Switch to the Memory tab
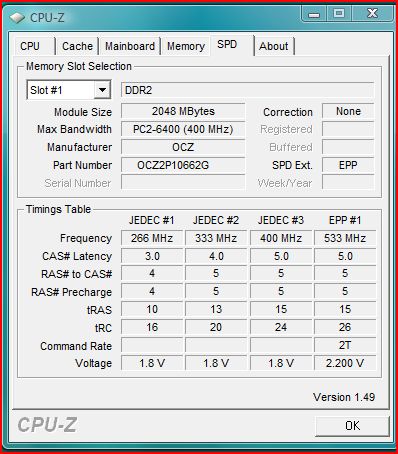This screenshot has width=398, height=454. pyautogui.click(x=186, y=46)
